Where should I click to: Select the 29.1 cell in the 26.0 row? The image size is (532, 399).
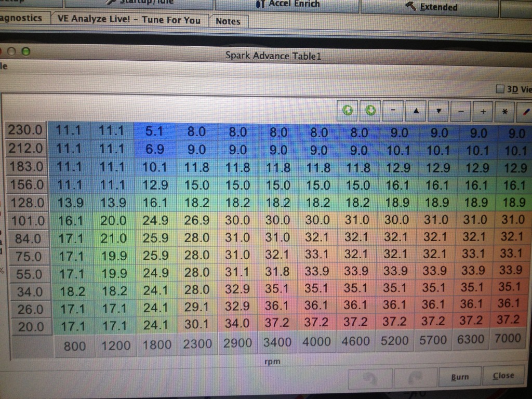click(197, 307)
